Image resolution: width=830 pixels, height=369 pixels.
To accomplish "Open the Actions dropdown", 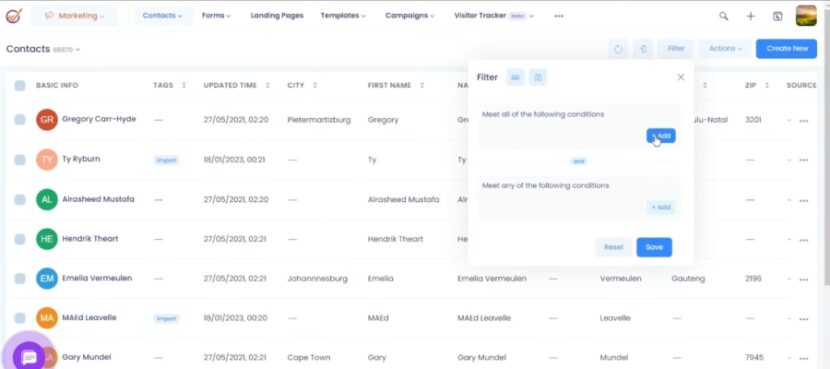I will point(725,49).
